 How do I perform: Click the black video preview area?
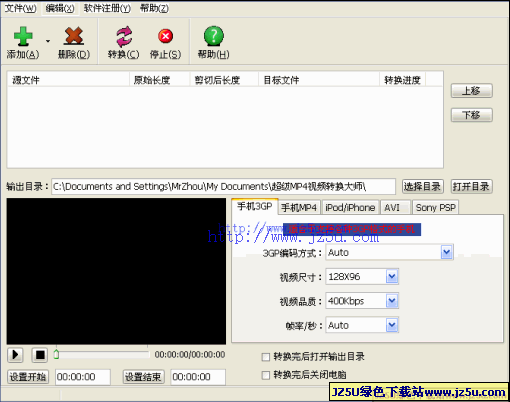[x=116, y=271]
